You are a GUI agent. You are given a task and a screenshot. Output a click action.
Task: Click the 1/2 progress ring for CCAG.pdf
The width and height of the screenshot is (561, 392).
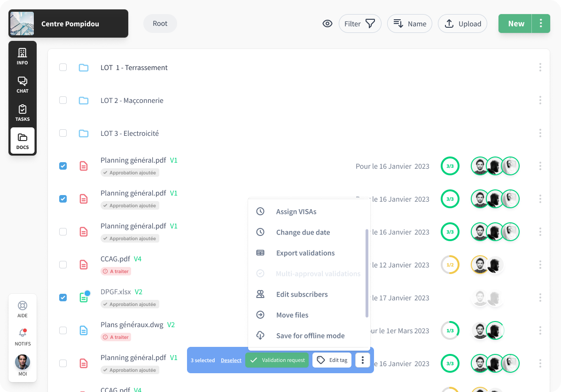pyautogui.click(x=450, y=265)
